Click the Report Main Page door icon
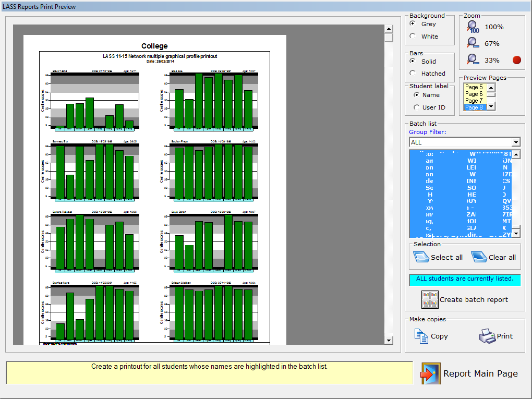The height and width of the screenshot is (399, 532). point(431,373)
